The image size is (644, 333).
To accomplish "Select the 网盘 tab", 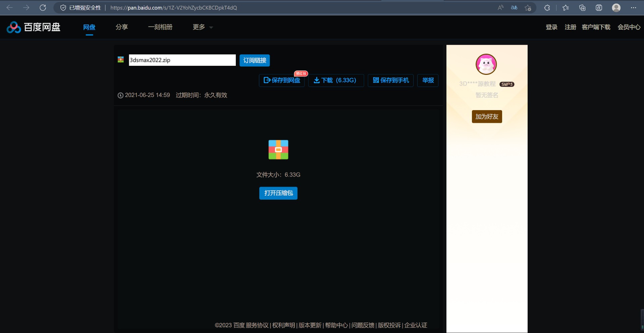I will 89,27.
